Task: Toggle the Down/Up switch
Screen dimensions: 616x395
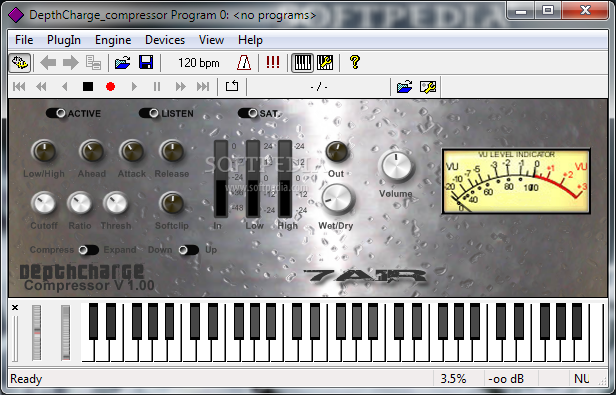Action: (x=189, y=250)
